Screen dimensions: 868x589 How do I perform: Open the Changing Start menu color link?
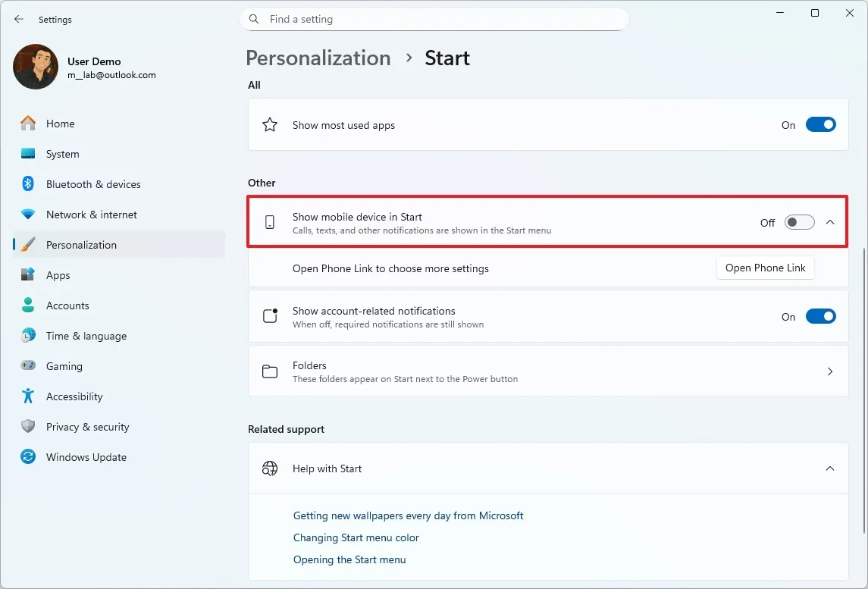[x=356, y=537]
